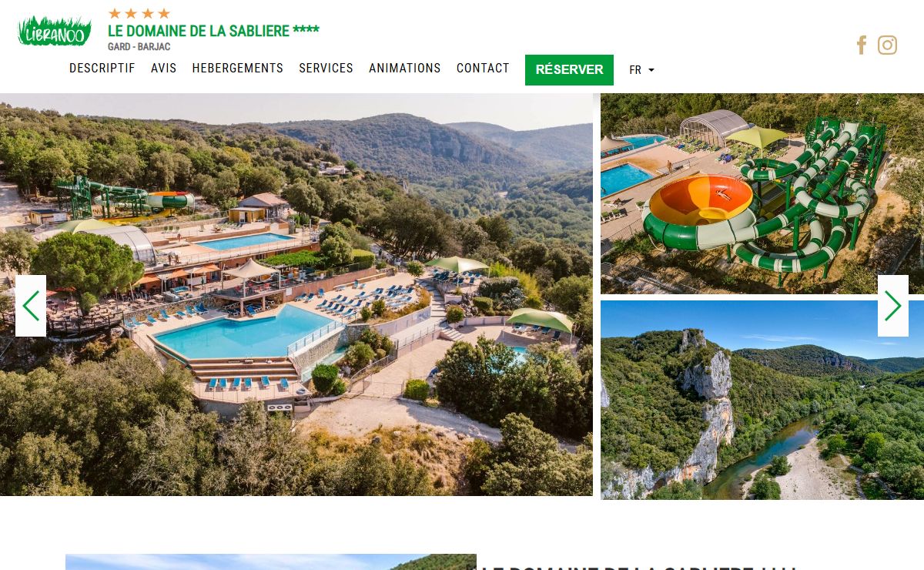Image resolution: width=924 pixels, height=570 pixels.
Task: Open the Contact menu item
Action: (x=483, y=69)
